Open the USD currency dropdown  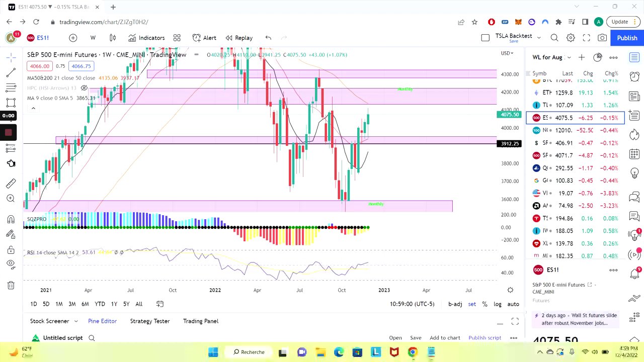coord(507,53)
